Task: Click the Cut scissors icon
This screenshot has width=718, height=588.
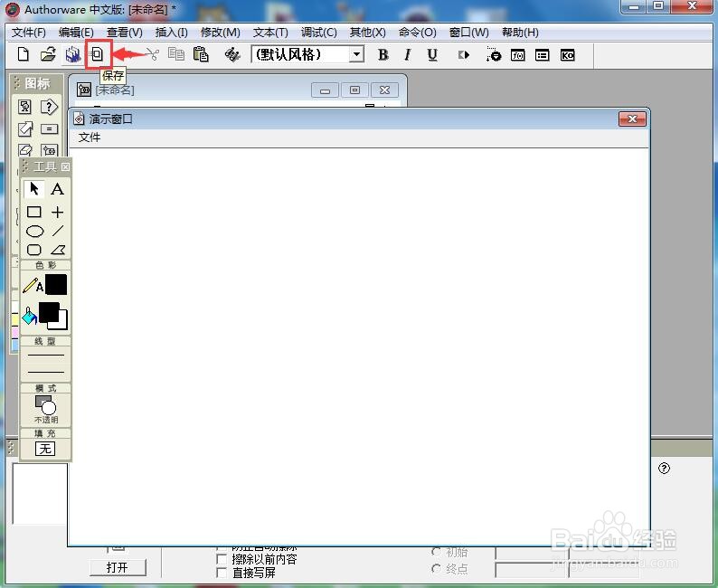Action: click(x=153, y=54)
